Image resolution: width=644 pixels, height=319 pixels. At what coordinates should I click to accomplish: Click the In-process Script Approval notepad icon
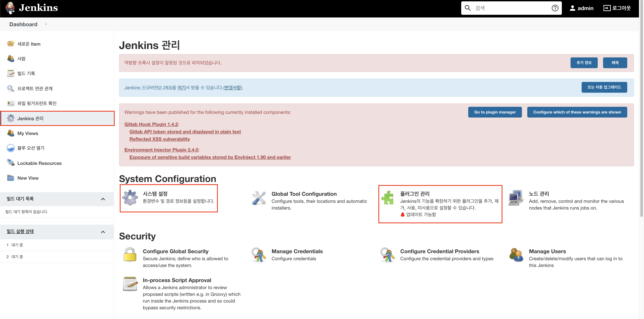pos(130,283)
